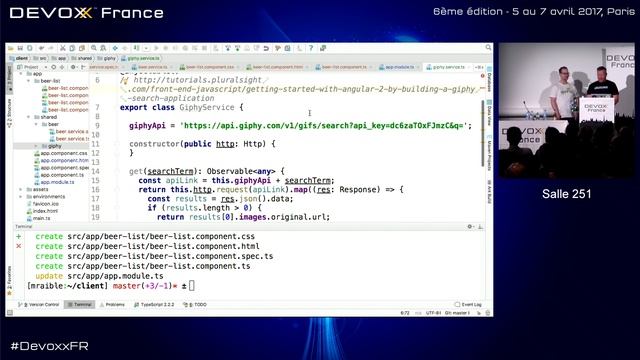Click the Find magnifier toolbar icon
640x360 pixels.
click(94, 48)
